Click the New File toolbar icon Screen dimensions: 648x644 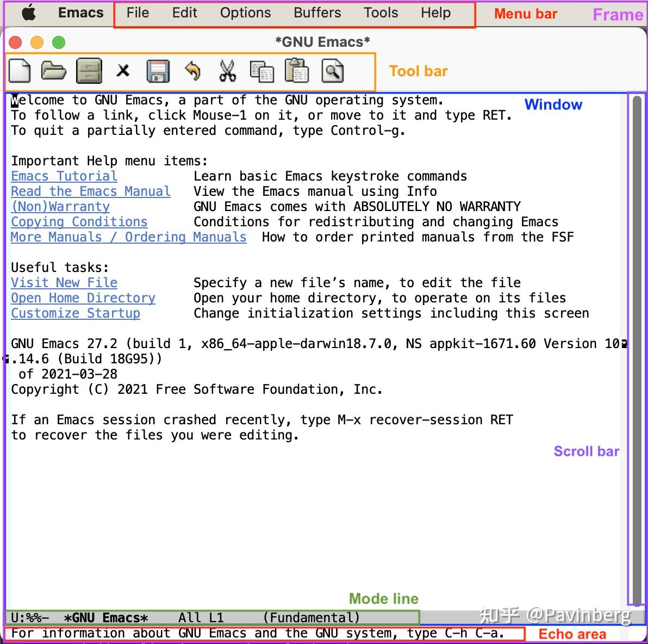20,71
